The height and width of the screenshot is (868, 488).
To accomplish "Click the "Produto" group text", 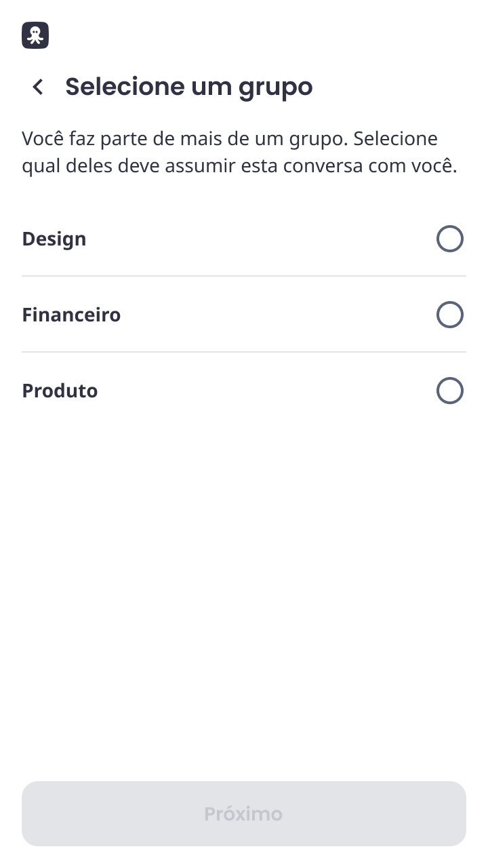I will (60, 391).
